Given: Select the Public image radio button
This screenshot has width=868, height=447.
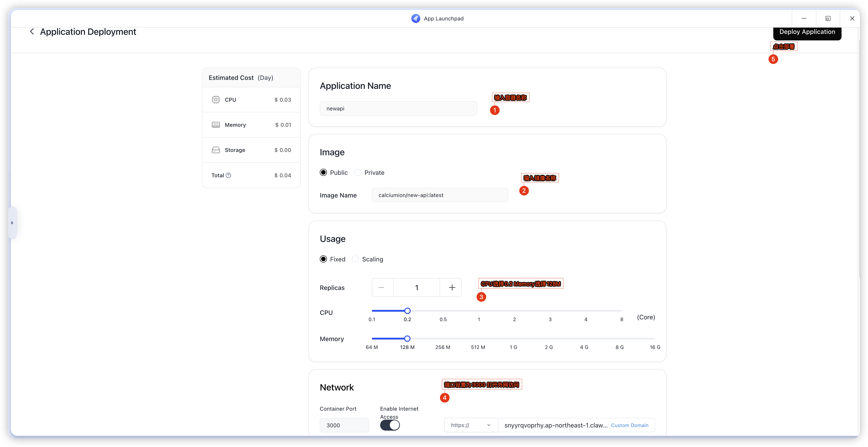Looking at the screenshot, I should (x=323, y=173).
